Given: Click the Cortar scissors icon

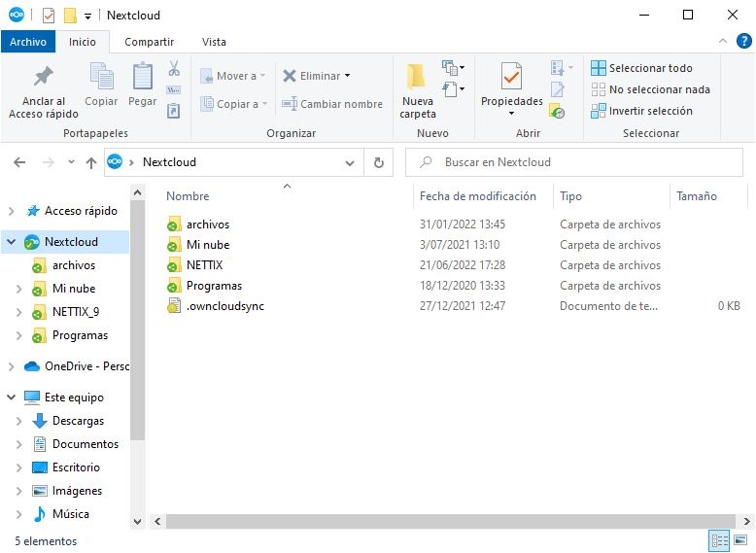Looking at the screenshot, I should click(x=174, y=69).
